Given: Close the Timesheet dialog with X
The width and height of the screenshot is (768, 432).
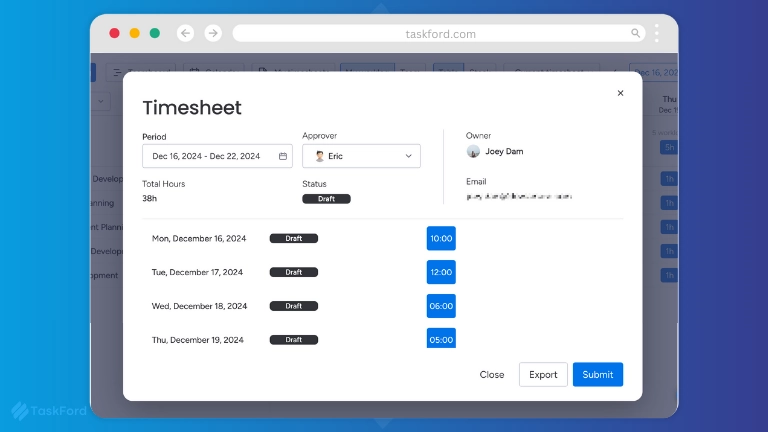Looking at the screenshot, I should tap(620, 93).
